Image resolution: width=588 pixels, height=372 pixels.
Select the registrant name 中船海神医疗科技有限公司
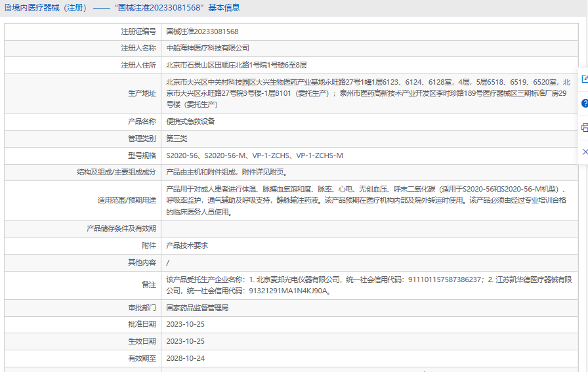pos(208,48)
